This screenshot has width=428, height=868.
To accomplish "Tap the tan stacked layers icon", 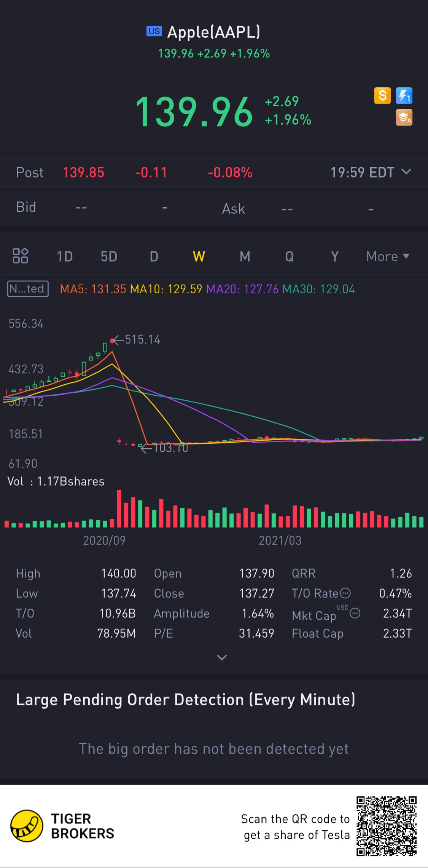I will [x=404, y=118].
